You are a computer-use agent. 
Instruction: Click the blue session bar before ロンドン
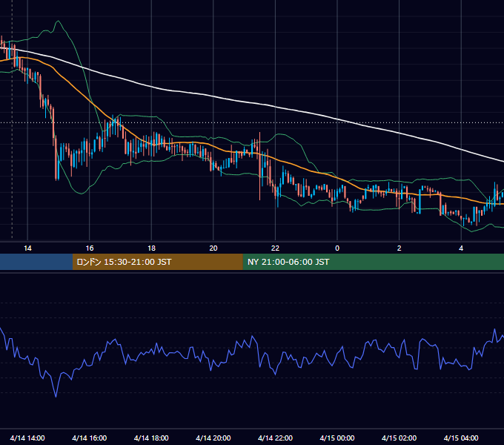click(36, 262)
